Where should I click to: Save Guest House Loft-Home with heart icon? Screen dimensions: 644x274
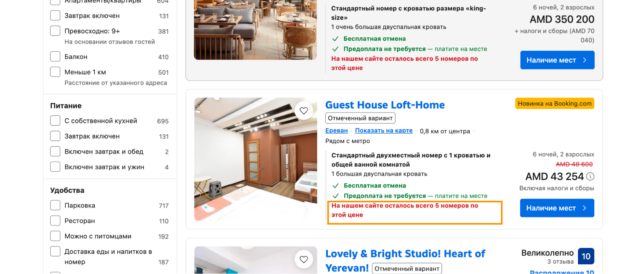pyautogui.click(x=304, y=111)
